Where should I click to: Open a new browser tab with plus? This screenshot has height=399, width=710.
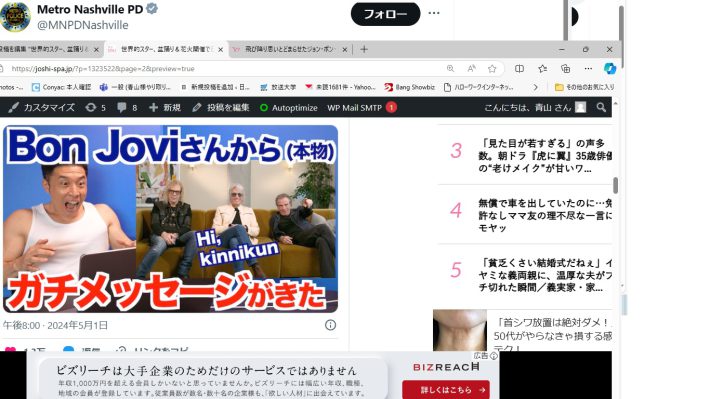[x=364, y=49]
